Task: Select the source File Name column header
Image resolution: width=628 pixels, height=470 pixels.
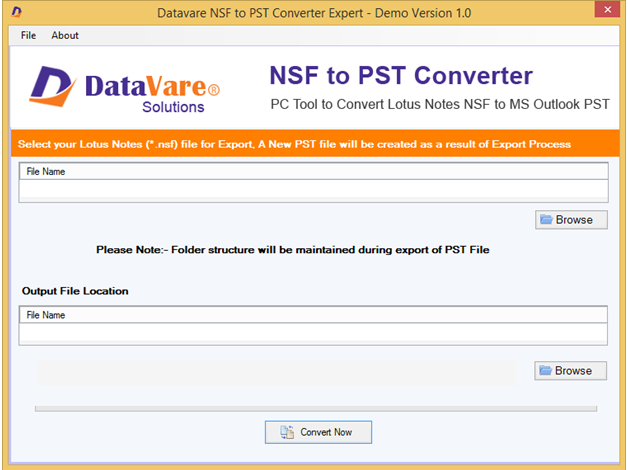Action: [314, 171]
